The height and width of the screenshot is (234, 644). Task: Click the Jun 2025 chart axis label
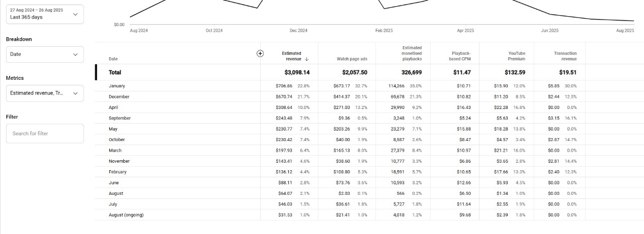[x=549, y=31]
